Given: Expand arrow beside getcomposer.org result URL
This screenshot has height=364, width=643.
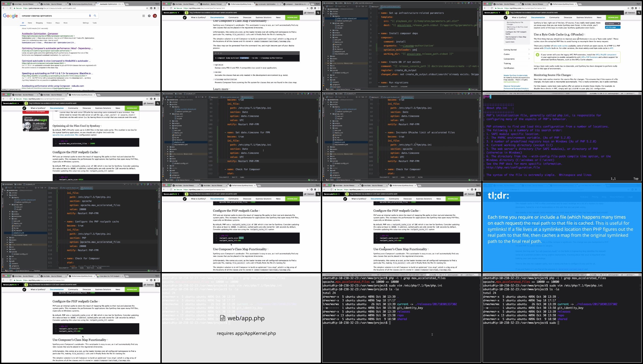Looking at the screenshot, I should (74, 36).
